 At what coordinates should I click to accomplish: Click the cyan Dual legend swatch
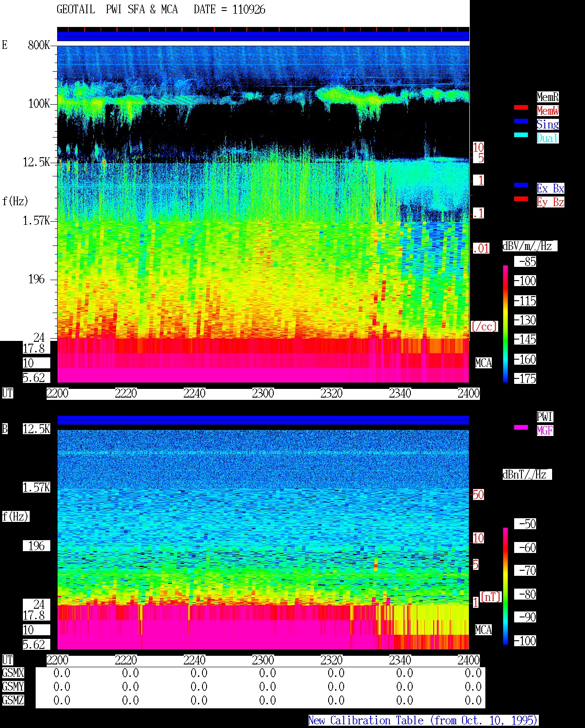click(x=521, y=135)
